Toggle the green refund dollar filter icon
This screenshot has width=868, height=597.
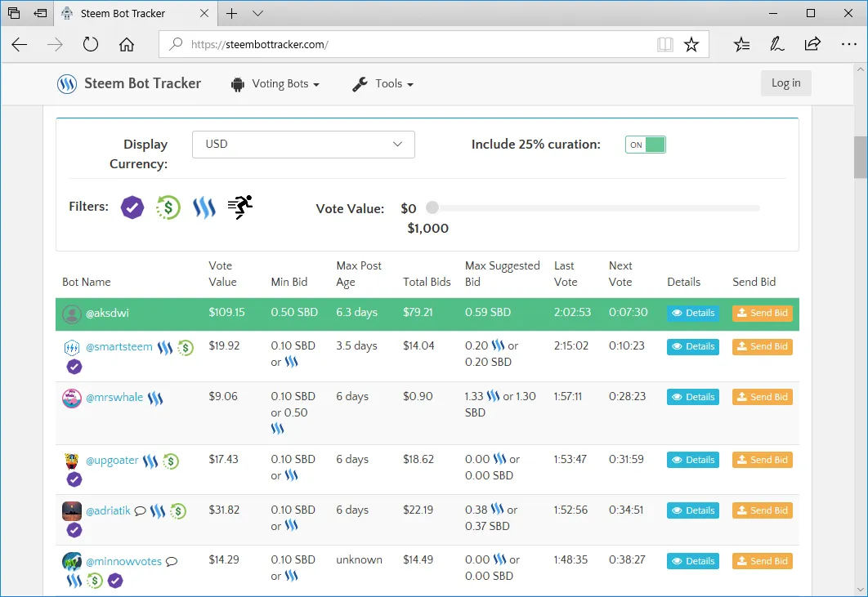coord(168,207)
